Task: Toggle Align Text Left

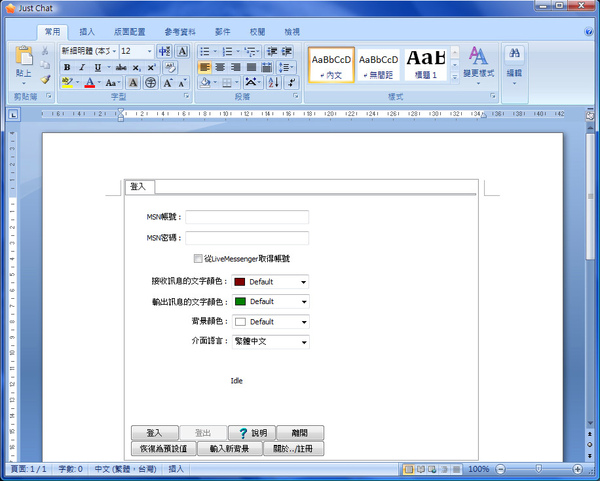Action: (205, 67)
